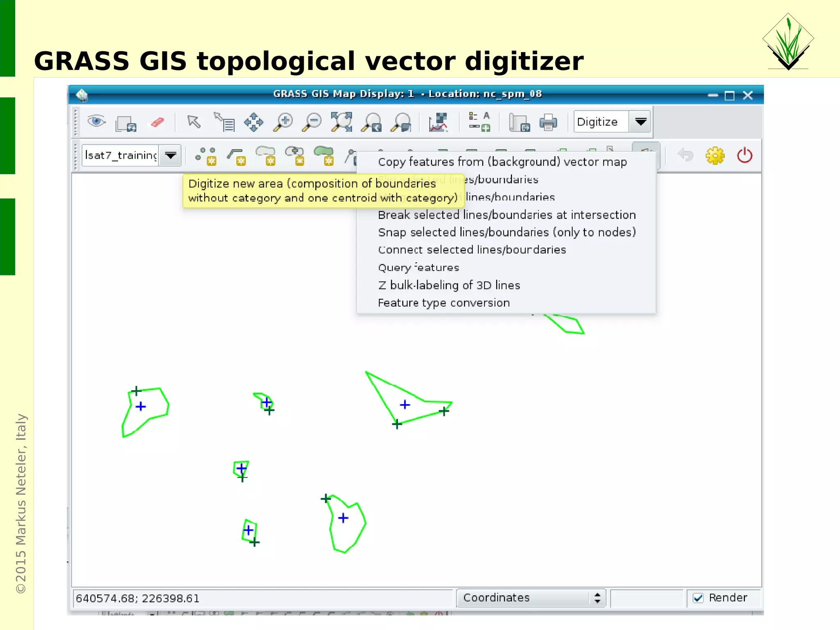Click Save display to file icon
840x630 pixels.
(x=519, y=123)
